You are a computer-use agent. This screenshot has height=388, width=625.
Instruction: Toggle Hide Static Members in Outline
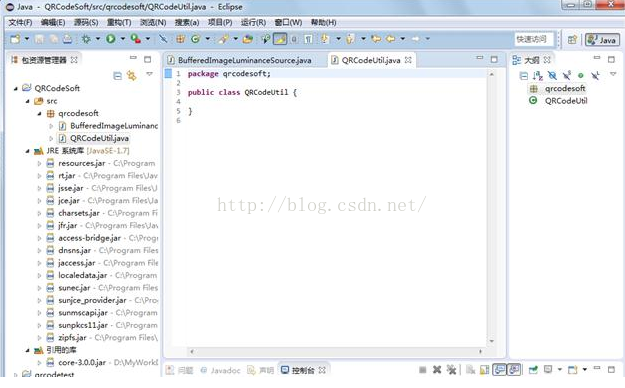pyautogui.click(x=566, y=75)
